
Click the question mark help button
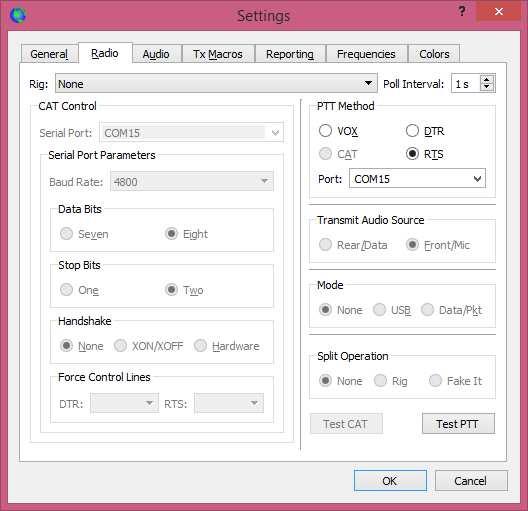pyautogui.click(x=462, y=12)
